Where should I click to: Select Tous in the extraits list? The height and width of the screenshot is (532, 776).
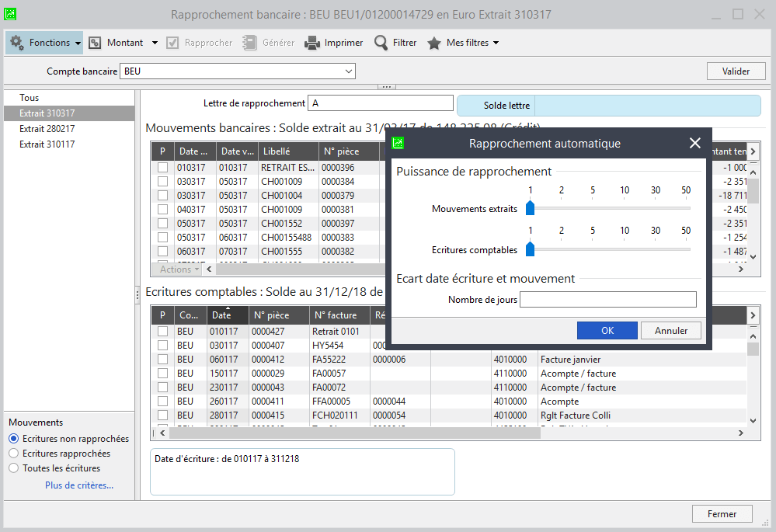30,98
